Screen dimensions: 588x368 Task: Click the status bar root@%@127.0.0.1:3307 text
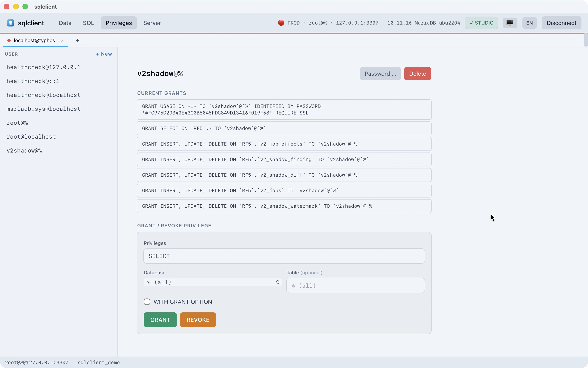37,362
